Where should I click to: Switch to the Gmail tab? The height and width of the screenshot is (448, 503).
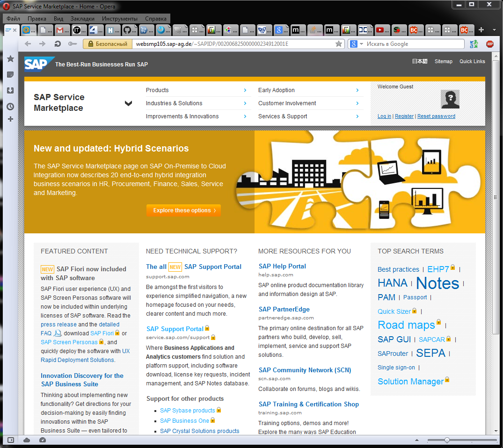(x=62, y=30)
